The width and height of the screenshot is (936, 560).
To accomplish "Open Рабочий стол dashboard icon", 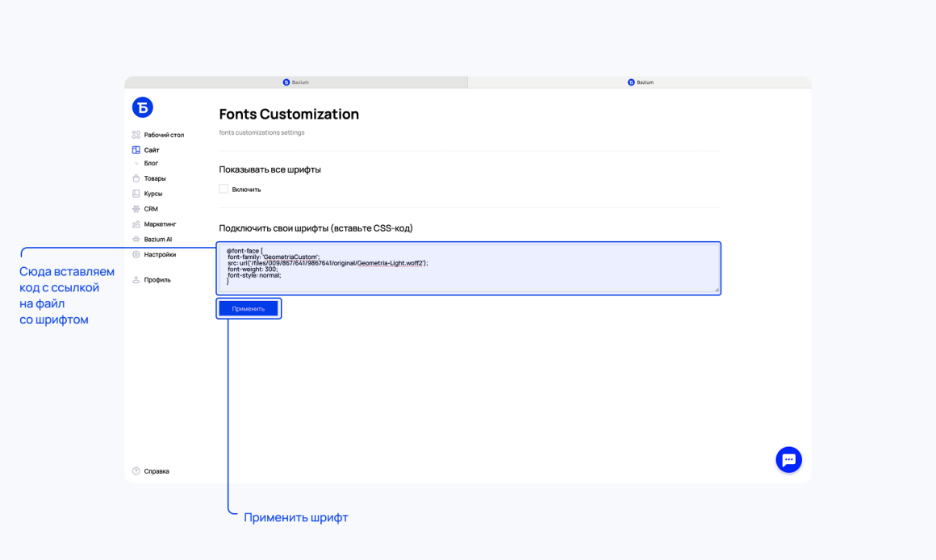I will [x=136, y=135].
